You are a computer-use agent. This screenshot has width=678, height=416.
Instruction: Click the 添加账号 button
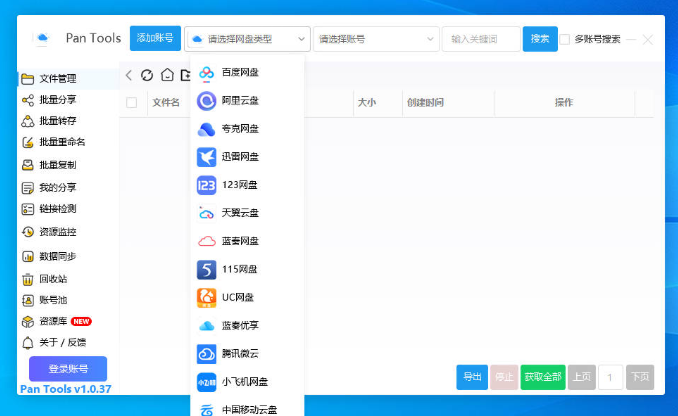click(x=155, y=38)
